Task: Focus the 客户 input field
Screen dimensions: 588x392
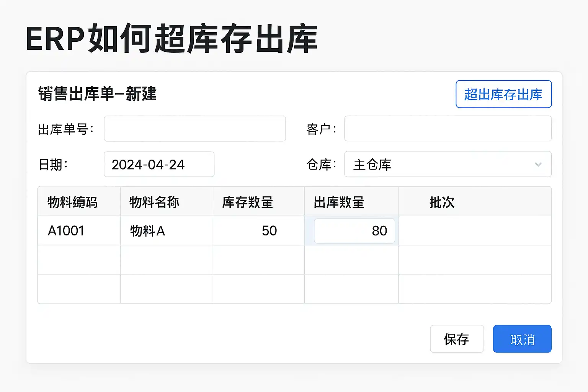Action: [x=448, y=129]
